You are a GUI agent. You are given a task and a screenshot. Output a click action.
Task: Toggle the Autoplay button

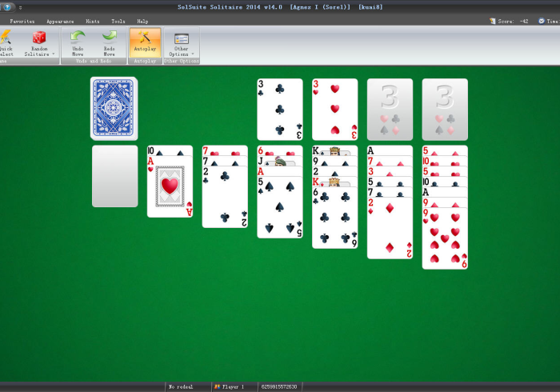point(145,42)
